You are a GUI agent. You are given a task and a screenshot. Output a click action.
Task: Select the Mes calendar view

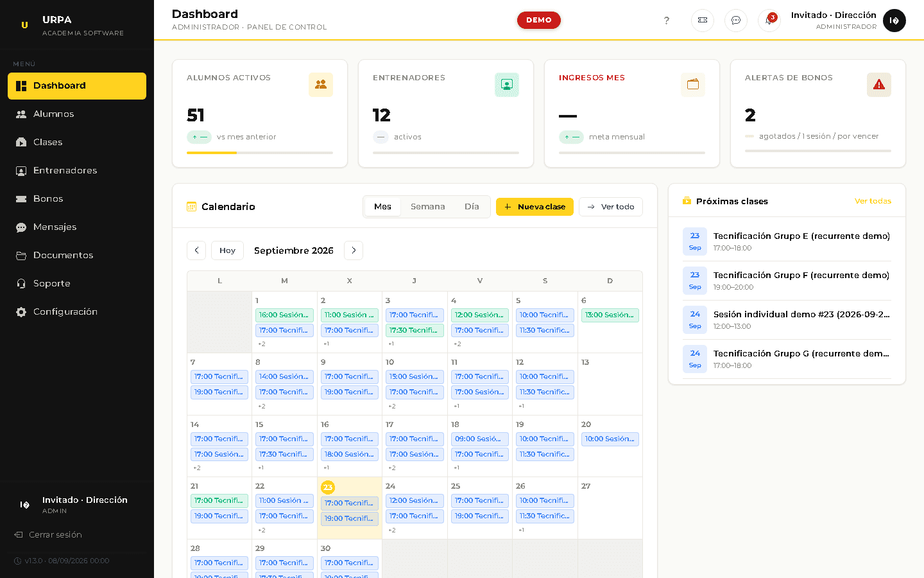383,207
